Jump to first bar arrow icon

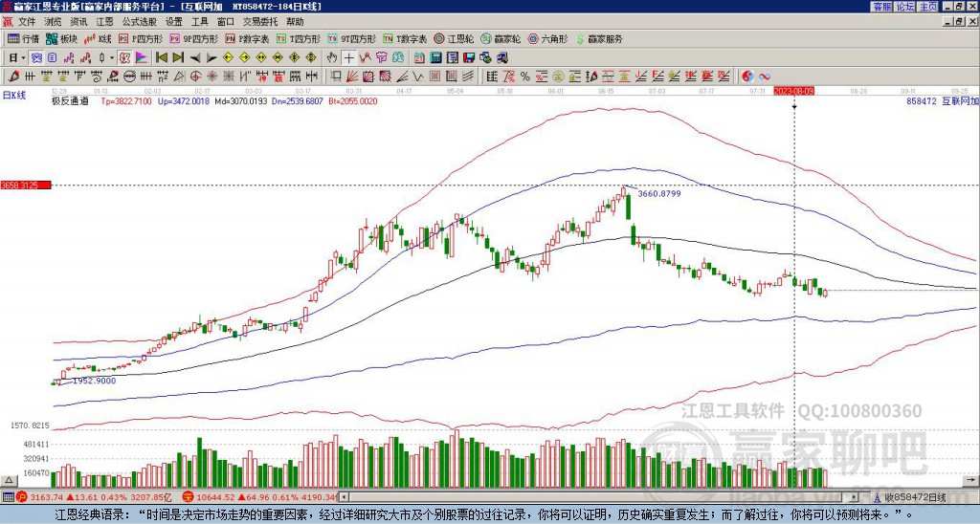pyautogui.click(x=162, y=57)
